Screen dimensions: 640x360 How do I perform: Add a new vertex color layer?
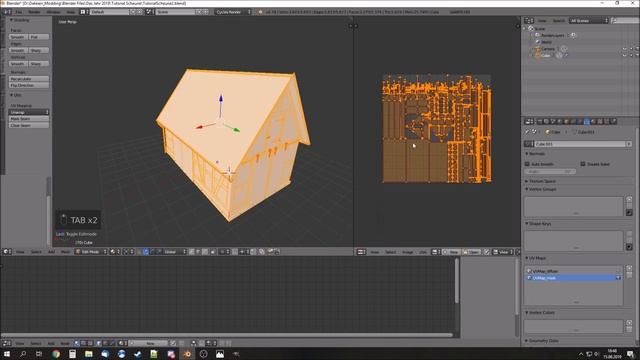(629, 322)
